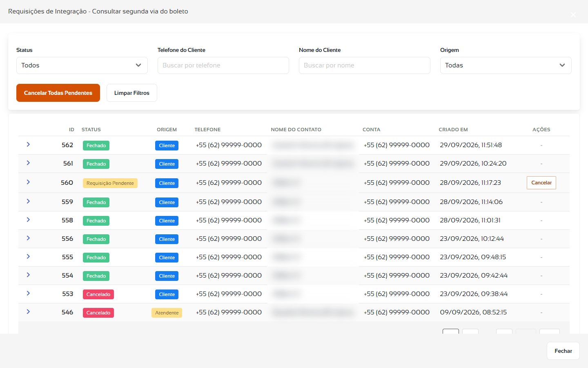Expand row 546 chevron

point(28,312)
